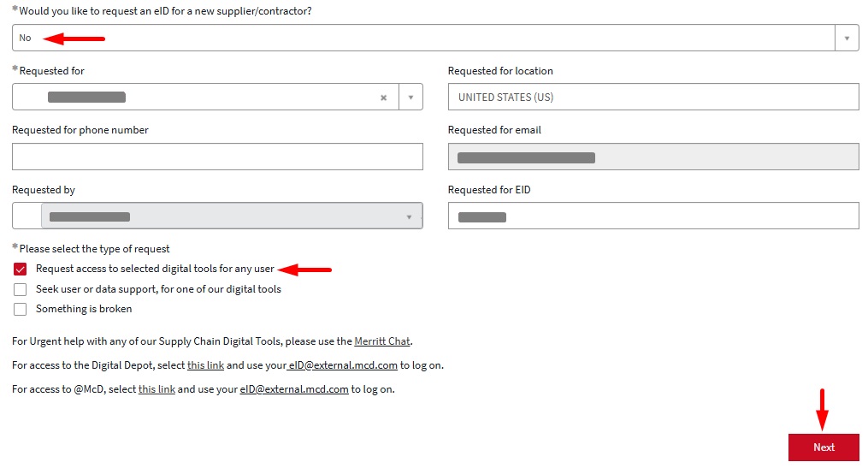
Task: Follow this link for Digital Depot access
Action: [x=205, y=365]
